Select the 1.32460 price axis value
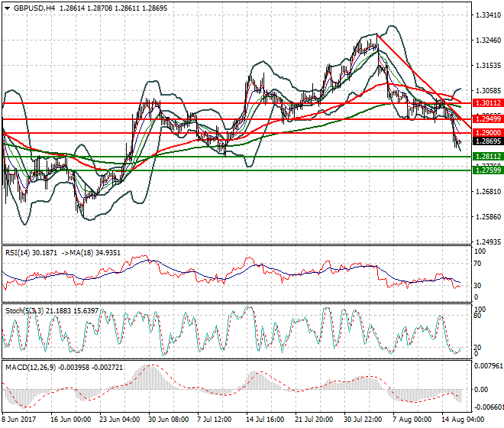The height and width of the screenshot is (428, 504). pyautogui.click(x=488, y=41)
